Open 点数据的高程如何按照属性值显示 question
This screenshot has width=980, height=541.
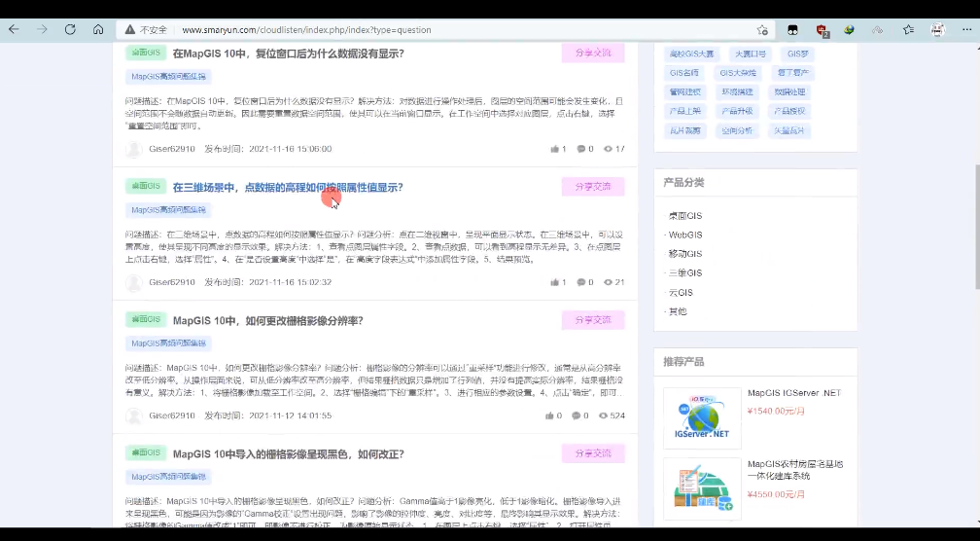[288, 187]
